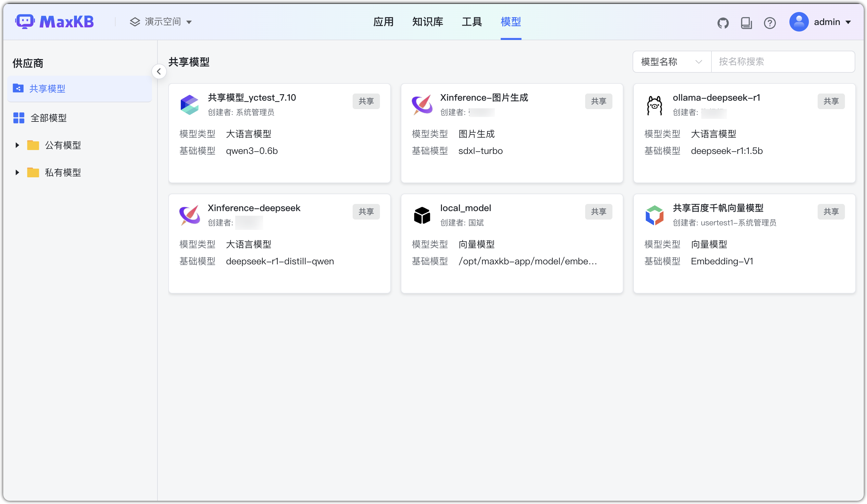Open the 共享百度千帆向量模型 card title
Image resolution: width=867 pixels, height=504 pixels.
(x=718, y=208)
